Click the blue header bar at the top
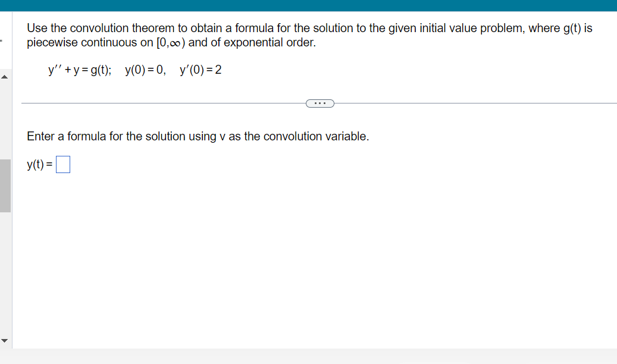The width and height of the screenshot is (617, 364). (308, 5)
